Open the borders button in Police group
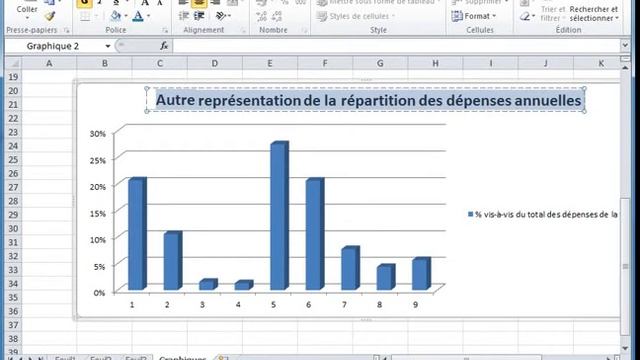 (85, 16)
